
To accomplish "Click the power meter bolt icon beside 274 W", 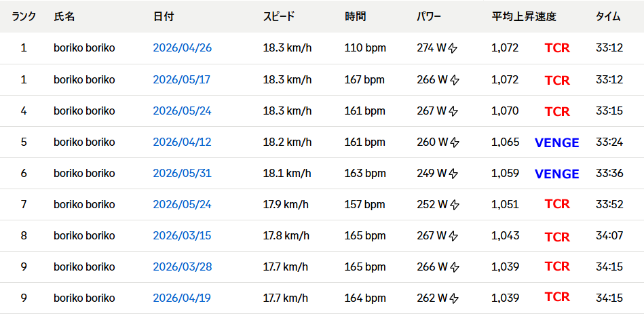I will click(x=452, y=48).
